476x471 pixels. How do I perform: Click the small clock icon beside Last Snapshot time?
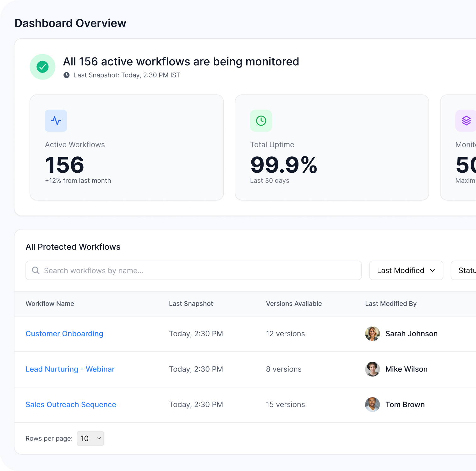pyautogui.click(x=67, y=75)
